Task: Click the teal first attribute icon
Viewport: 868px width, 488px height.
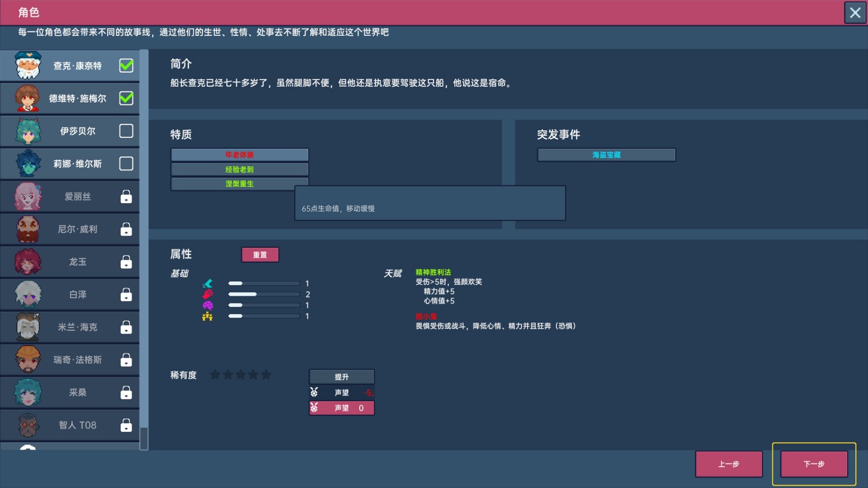Action: click(x=208, y=283)
